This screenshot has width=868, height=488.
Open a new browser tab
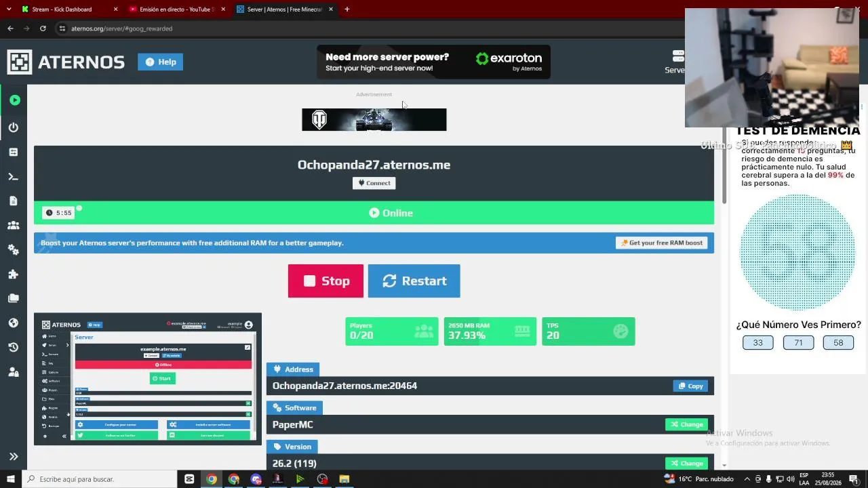(x=347, y=9)
